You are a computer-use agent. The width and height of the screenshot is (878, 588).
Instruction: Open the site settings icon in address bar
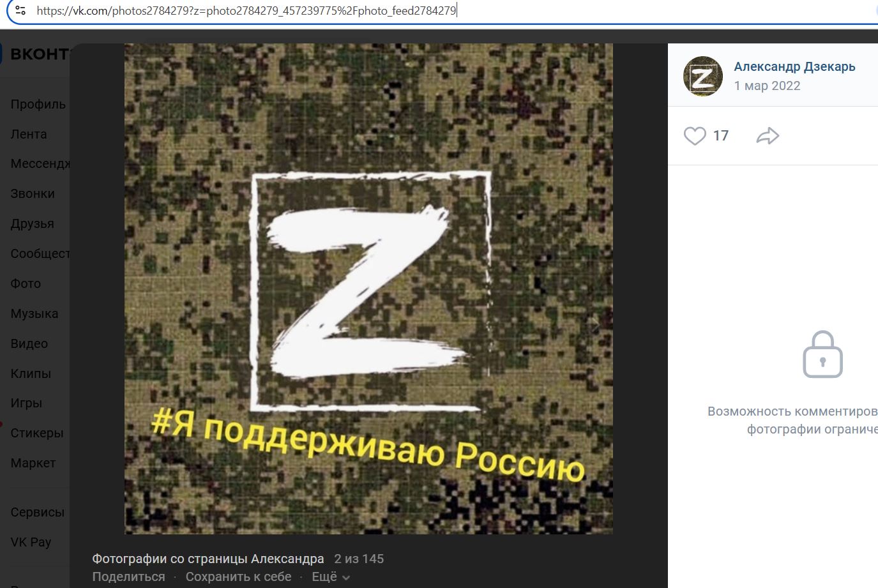coord(20,10)
